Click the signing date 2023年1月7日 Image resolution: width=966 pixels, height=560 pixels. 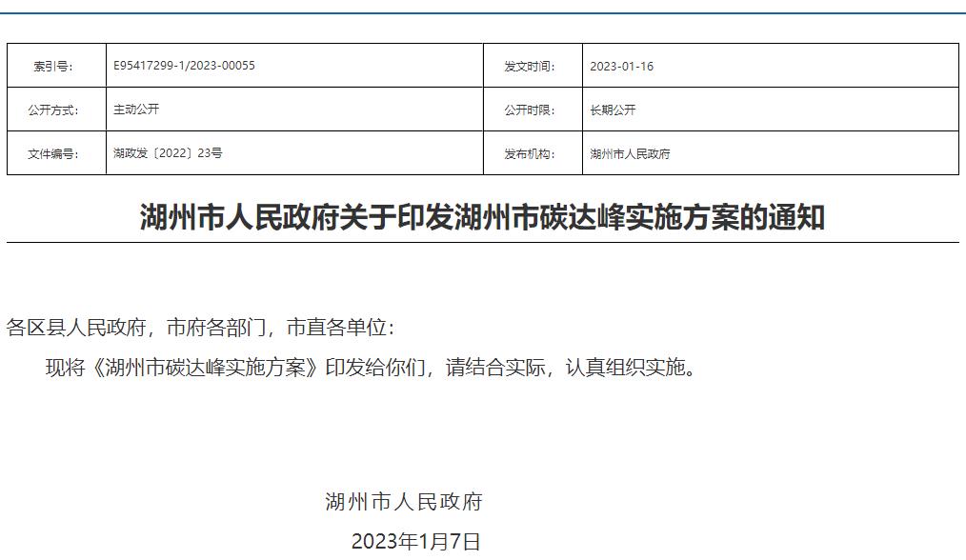(x=415, y=542)
